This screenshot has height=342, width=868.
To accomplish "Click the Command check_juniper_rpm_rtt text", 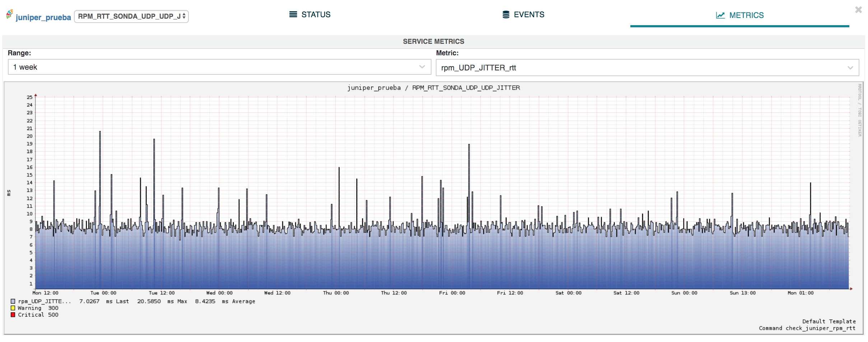I will click(x=807, y=328).
